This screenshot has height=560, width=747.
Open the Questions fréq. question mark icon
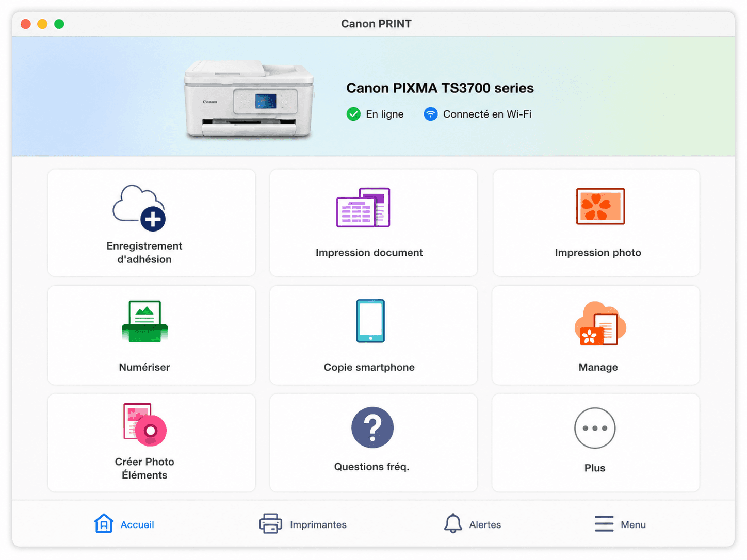point(372,427)
